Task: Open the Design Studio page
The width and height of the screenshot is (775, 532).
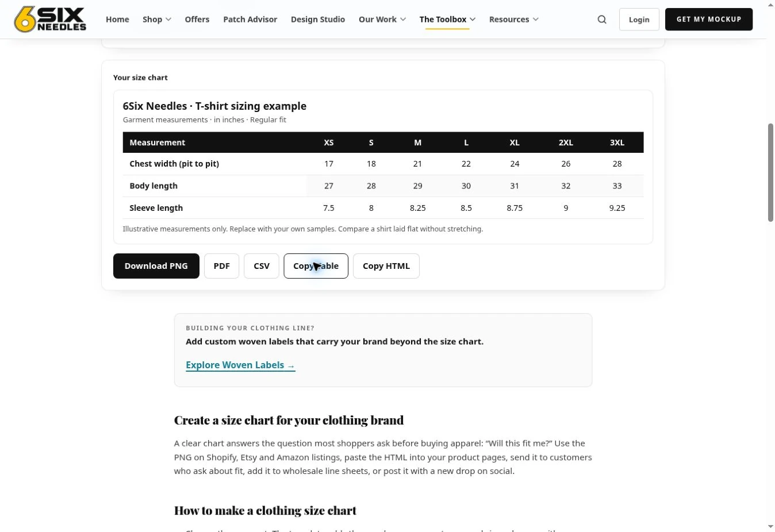Action: (318, 20)
